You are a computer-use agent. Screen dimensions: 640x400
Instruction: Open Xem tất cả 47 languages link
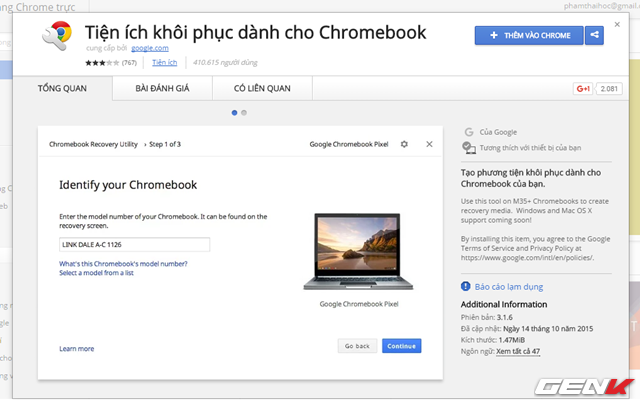pyautogui.click(x=518, y=351)
